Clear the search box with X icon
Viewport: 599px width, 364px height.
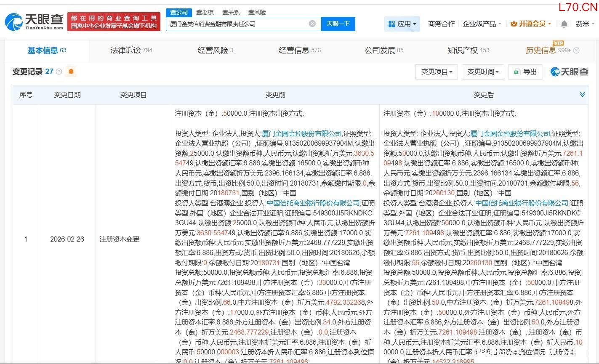[x=312, y=24]
